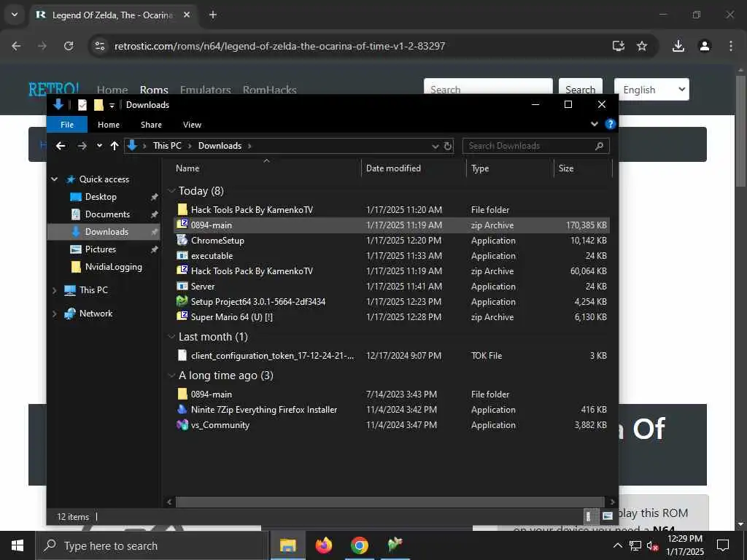
Task: Collapse the Today group
Action: click(171, 191)
